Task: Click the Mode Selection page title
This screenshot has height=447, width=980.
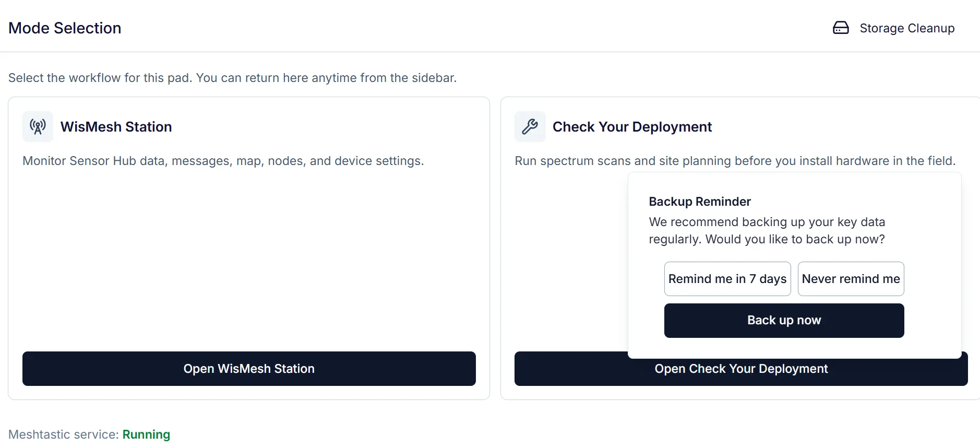Action: click(x=65, y=28)
